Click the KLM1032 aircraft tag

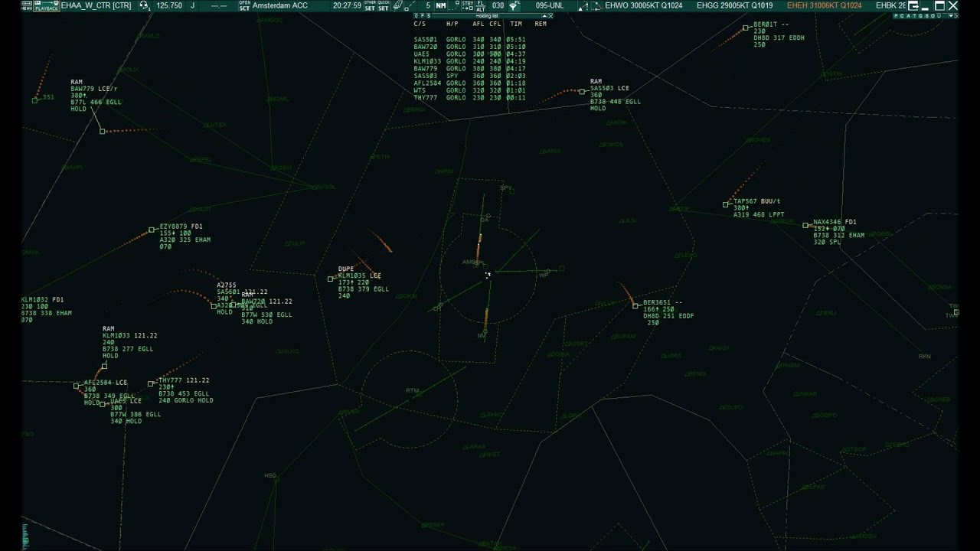[x=47, y=310]
